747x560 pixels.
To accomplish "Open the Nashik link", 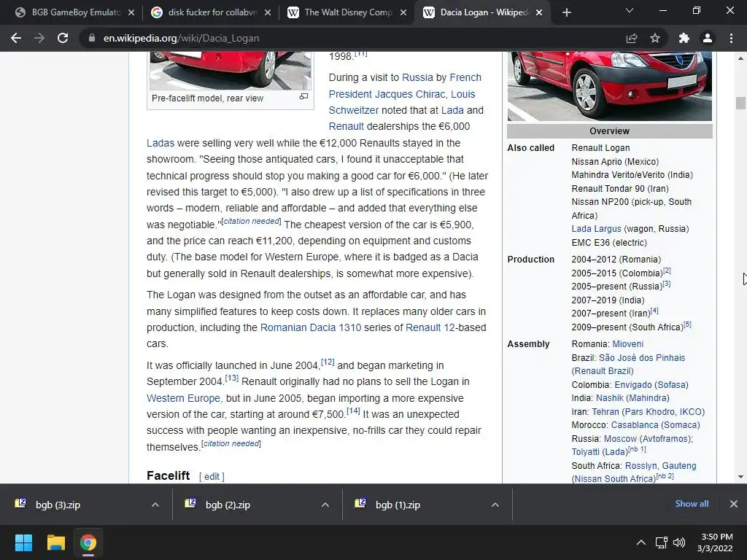I will 610,398.
